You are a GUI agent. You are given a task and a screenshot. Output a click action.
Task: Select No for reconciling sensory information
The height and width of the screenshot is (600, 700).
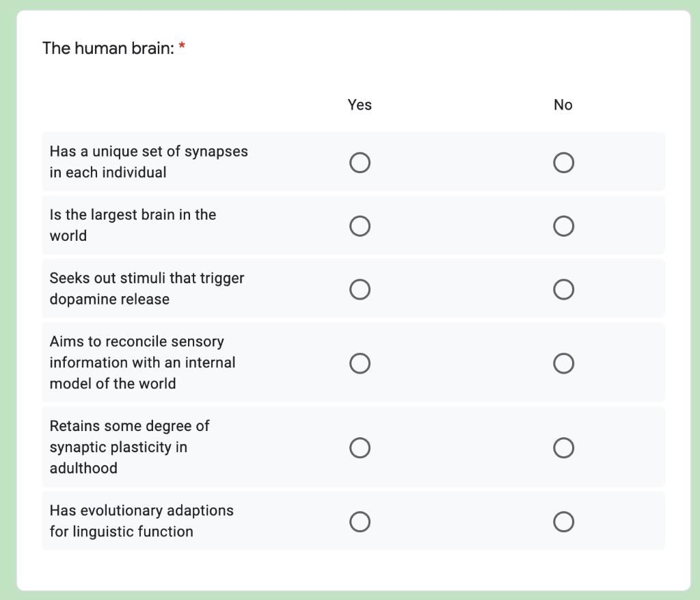pyautogui.click(x=563, y=363)
